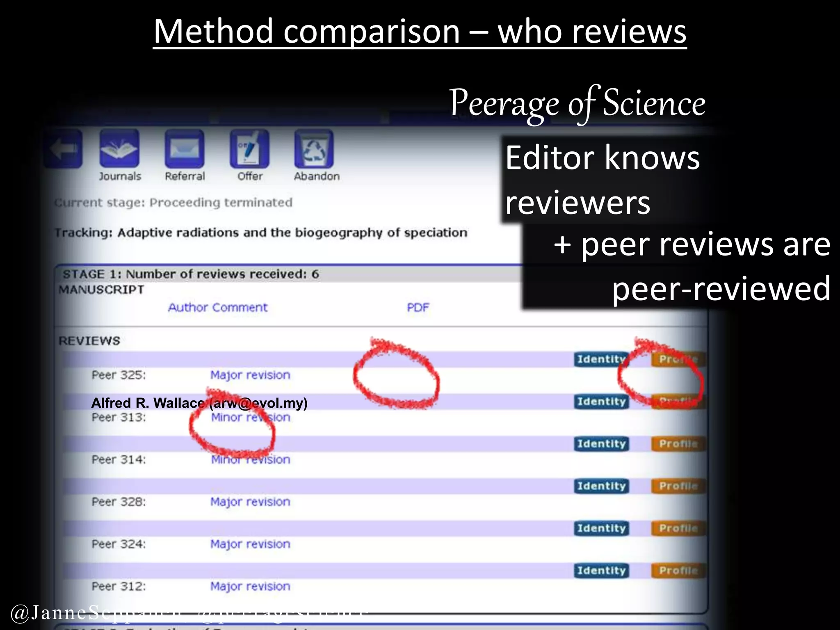Click Identity button for Peer 313

click(601, 402)
